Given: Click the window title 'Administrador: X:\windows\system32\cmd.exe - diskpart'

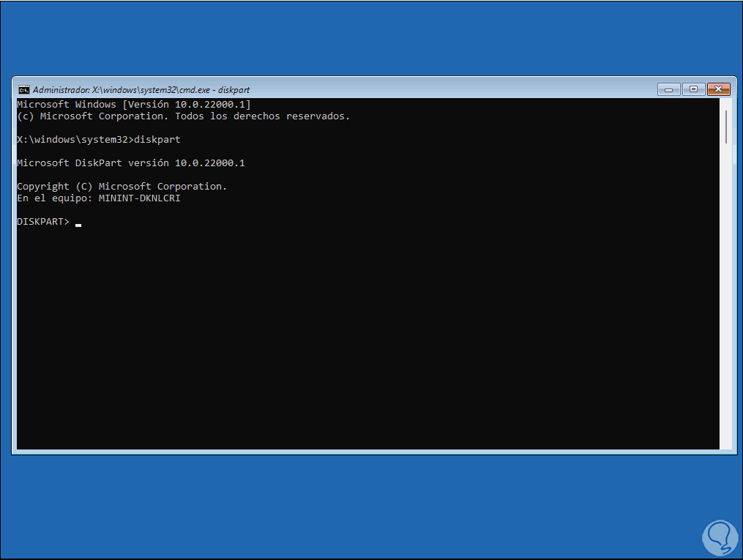Looking at the screenshot, I should [141, 90].
